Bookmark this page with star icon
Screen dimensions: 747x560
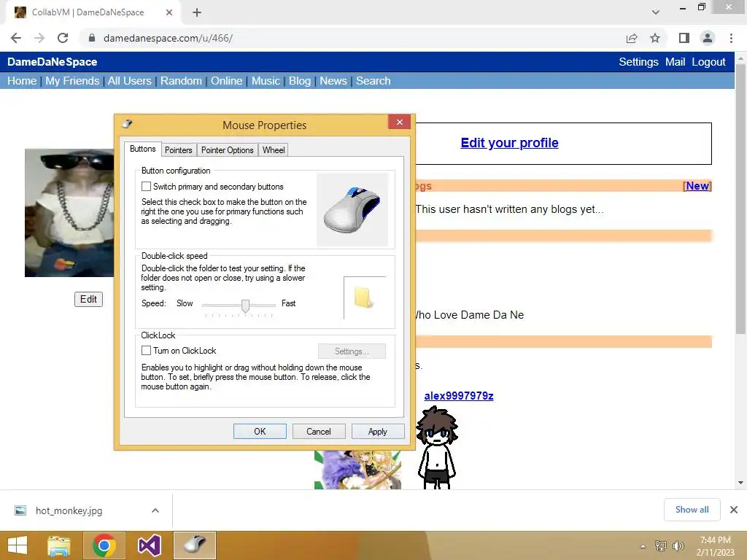pos(656,38)
